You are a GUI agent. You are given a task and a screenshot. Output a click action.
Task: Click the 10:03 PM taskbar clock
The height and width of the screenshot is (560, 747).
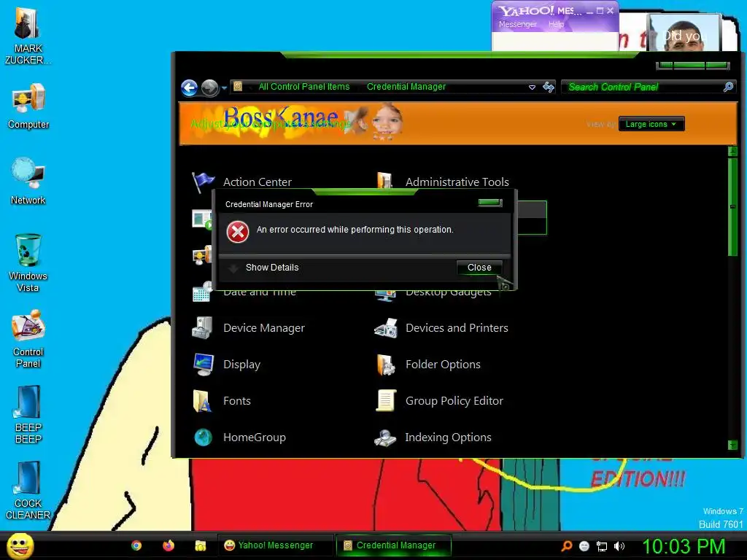[x=684, y=546]
